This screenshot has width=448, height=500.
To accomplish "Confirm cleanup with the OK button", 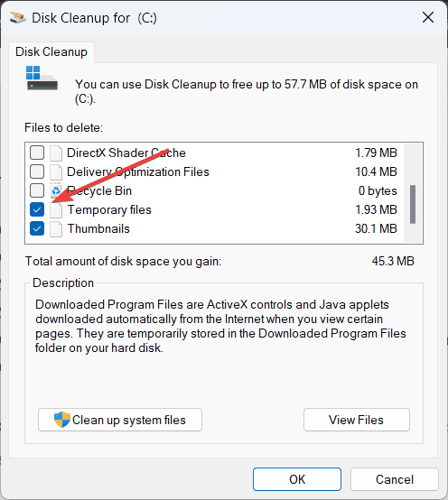I will (x=297, y=479).
